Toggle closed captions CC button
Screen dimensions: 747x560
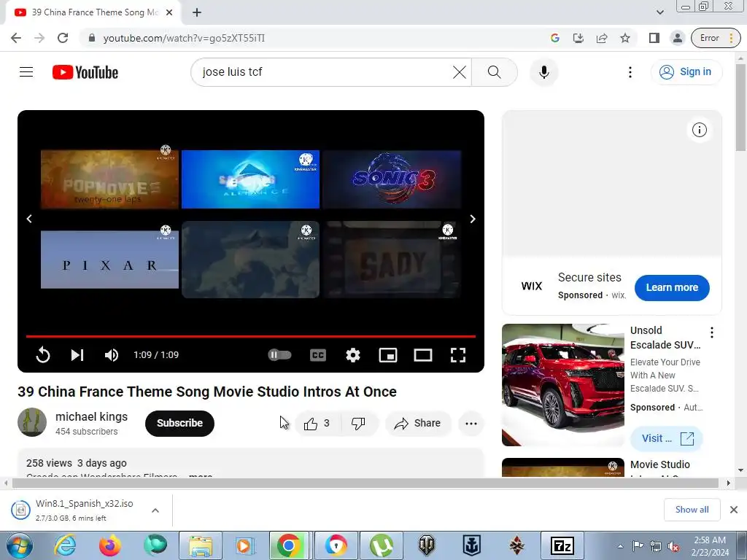tap(318, 355)
